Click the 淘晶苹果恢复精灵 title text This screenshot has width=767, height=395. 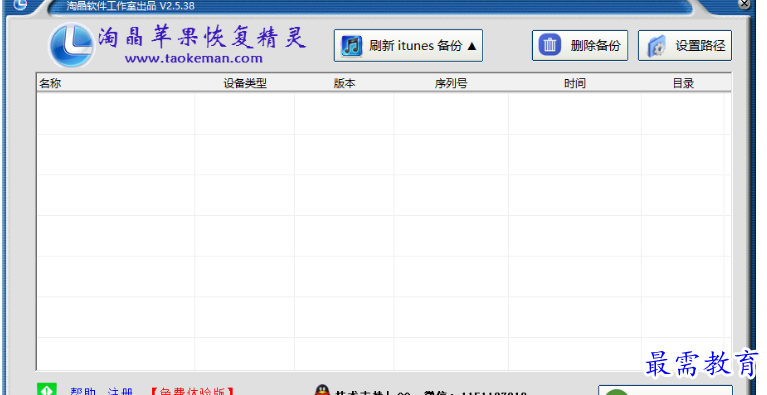coord(202,37)
